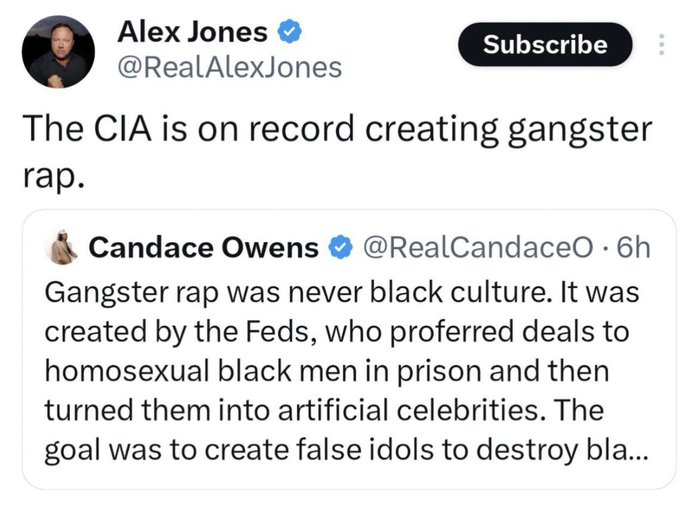
Task: Open Alex Jones' profile picture
Action: pos(58,52)
